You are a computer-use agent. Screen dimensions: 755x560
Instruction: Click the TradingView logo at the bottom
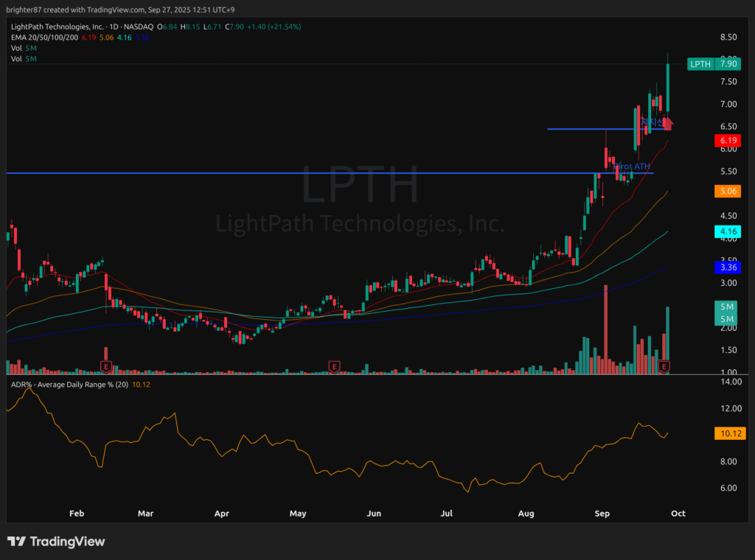tap(56, 542)
